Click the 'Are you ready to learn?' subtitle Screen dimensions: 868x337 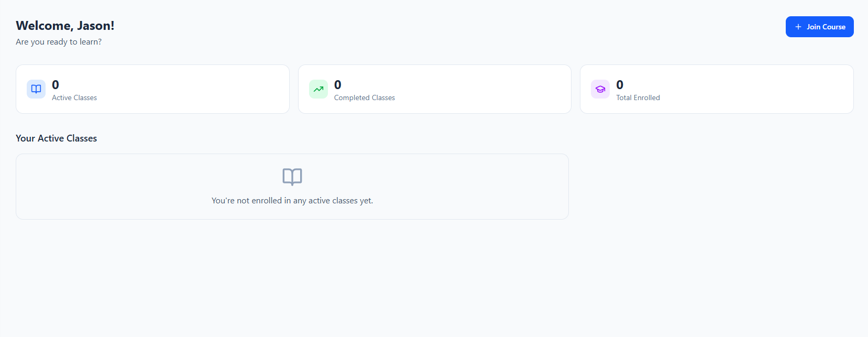[59, 42]
